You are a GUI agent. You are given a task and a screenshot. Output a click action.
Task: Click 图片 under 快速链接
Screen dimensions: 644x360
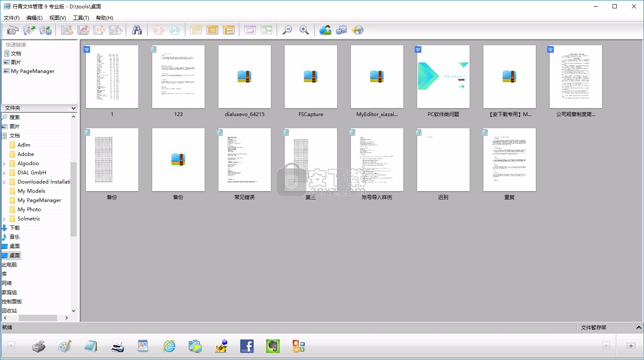click(16, 62)
